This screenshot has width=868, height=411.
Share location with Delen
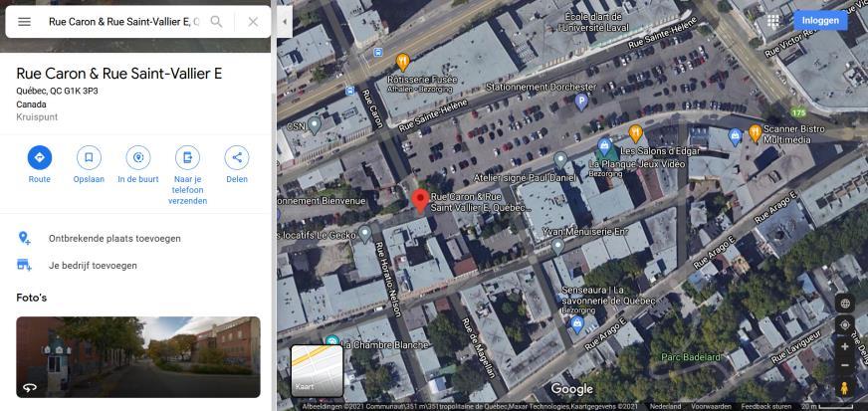click(237, 157)
